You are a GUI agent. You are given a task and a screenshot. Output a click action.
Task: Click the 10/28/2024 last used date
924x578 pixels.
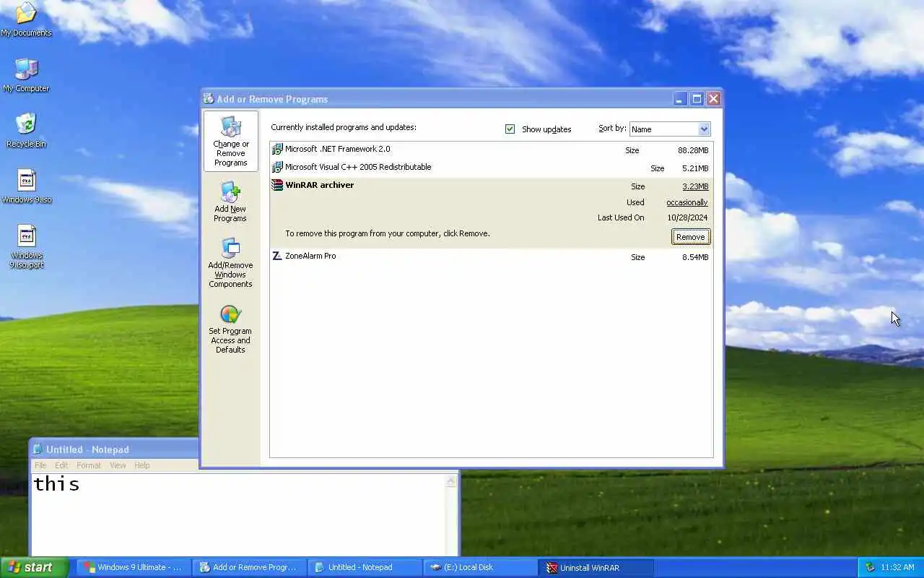click(x=687, y=217)
